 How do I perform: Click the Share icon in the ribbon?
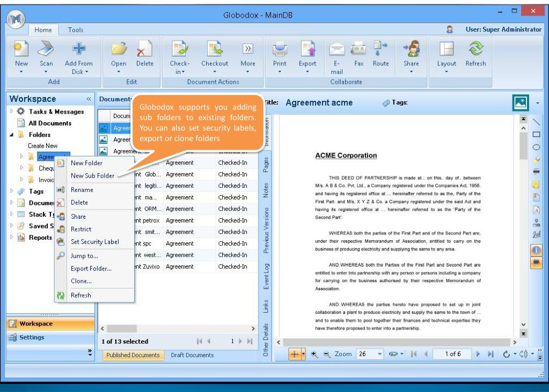tap(411, 48)
